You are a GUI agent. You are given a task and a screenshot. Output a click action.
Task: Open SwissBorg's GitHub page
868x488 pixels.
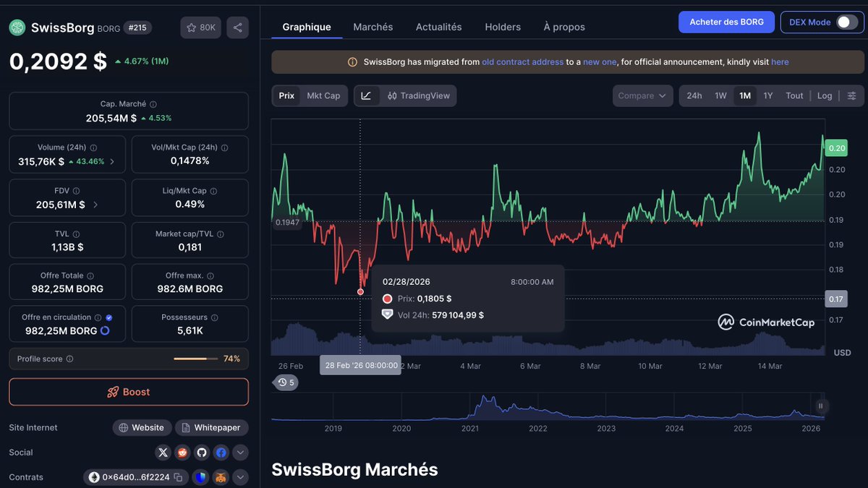201,452
